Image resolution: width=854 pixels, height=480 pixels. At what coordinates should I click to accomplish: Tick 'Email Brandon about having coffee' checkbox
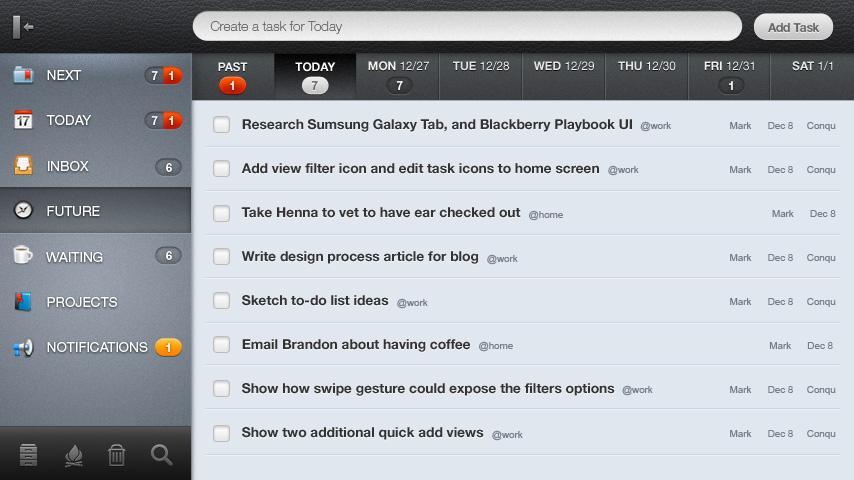222,345
